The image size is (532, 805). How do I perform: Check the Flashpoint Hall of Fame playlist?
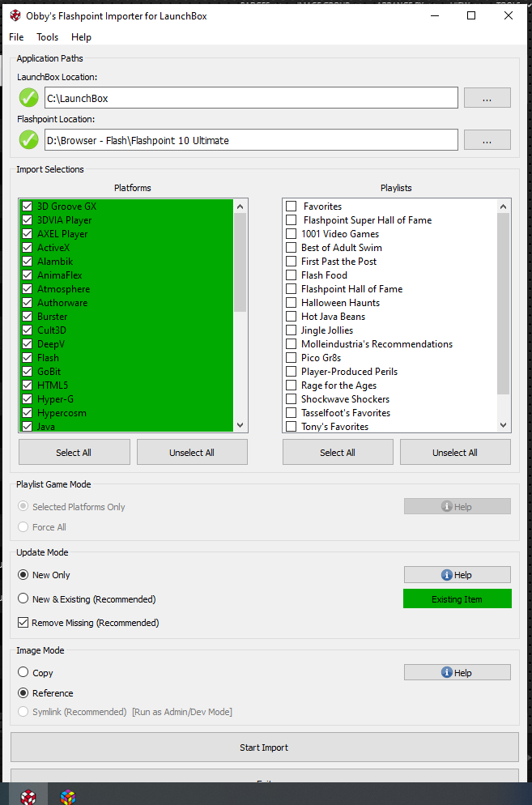[x=292, y=289]
